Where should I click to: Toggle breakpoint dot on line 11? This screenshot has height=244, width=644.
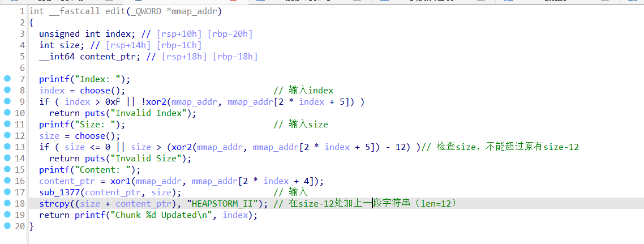tap(7, 124)
